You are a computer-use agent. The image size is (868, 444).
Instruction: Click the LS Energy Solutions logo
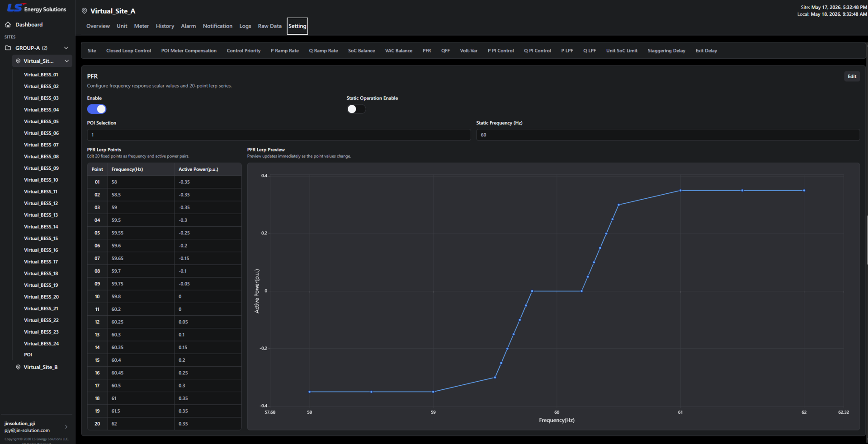[37, 8]
